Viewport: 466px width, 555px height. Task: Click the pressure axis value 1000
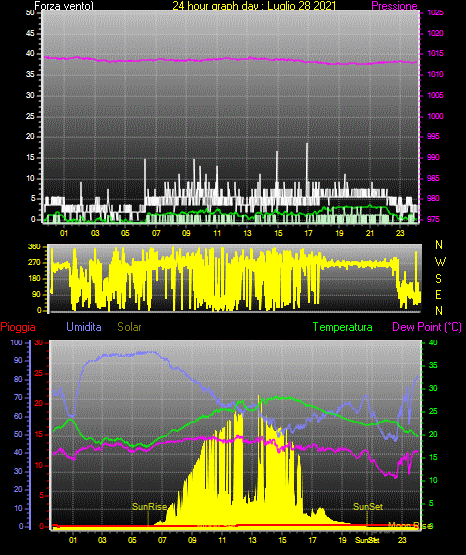(x=435, y=116)
